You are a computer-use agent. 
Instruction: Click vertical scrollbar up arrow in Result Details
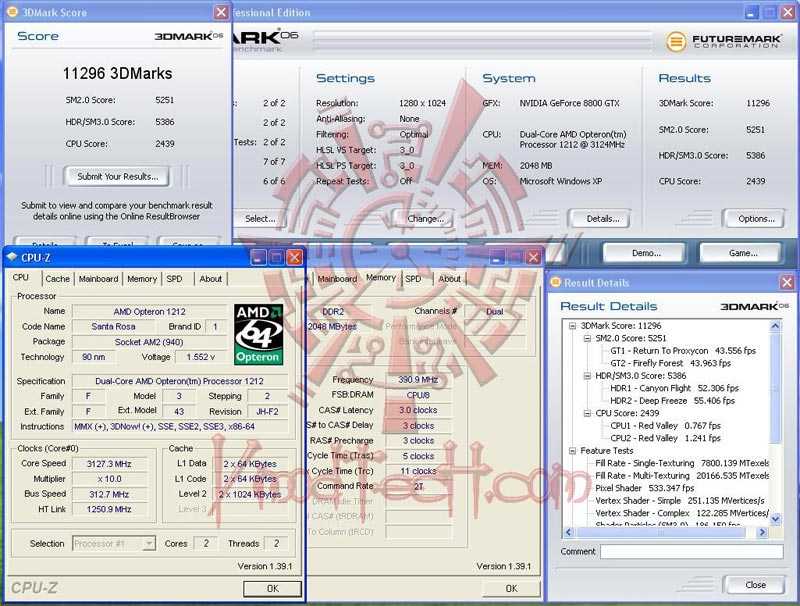pyautogui.click(x=776, y=326)
